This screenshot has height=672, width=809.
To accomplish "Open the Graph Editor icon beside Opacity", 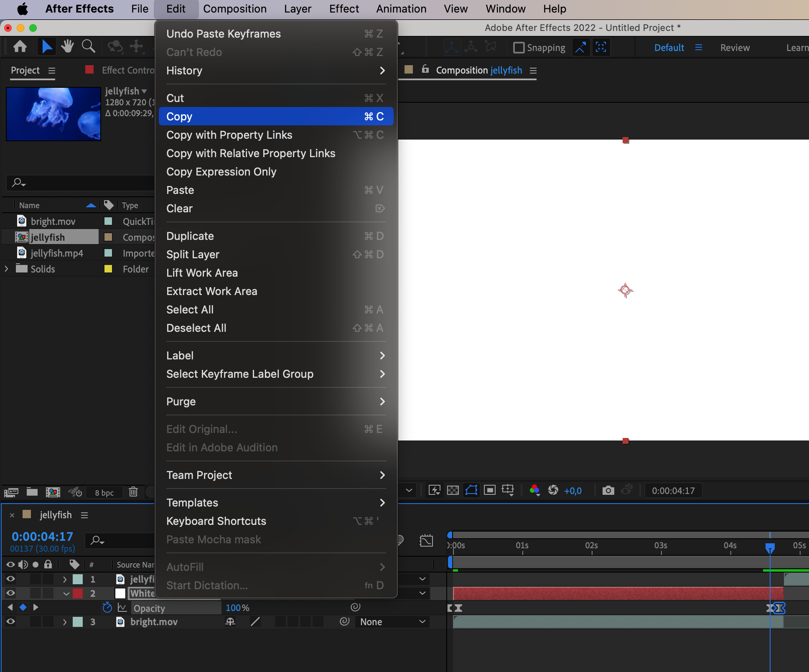I will click(122, 608).
